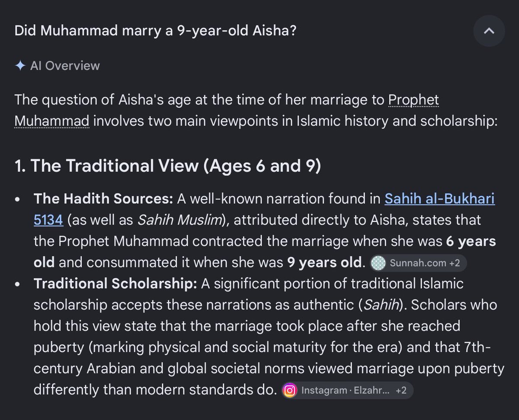
Task: Click the bold "The Hadith Sources:" label
Action: point(103,199)
